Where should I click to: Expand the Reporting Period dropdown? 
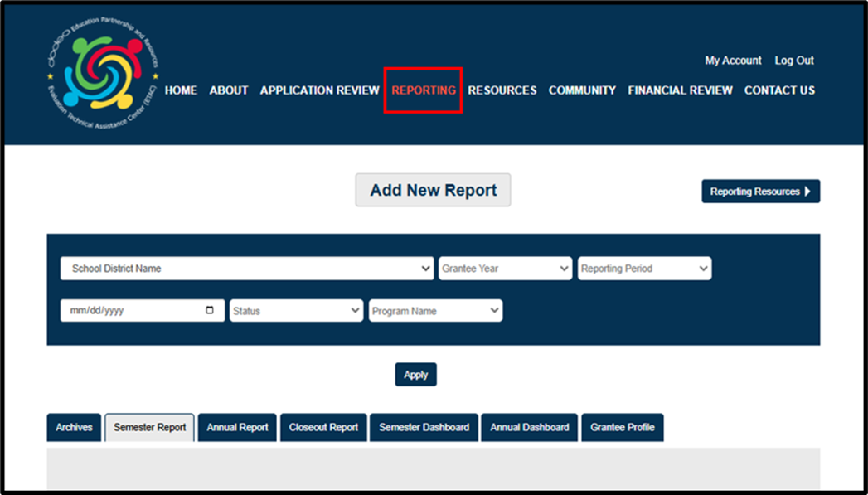click(644, 269)
